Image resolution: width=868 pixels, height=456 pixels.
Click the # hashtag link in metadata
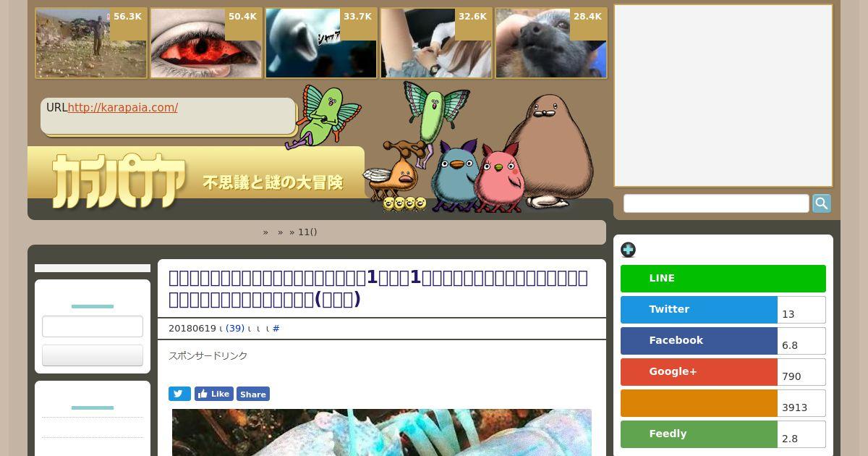pyautogui.click(x=276, y=329)
